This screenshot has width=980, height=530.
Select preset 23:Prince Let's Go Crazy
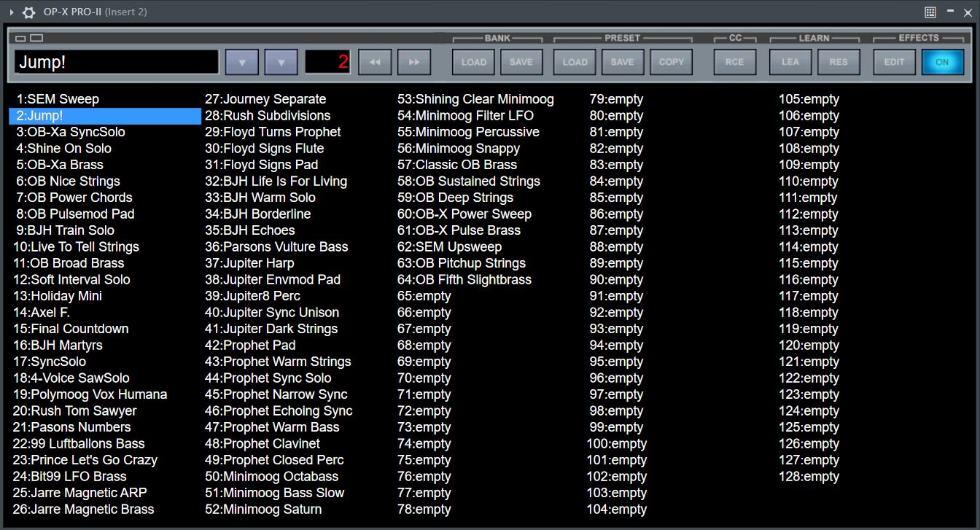coord(85,460)
